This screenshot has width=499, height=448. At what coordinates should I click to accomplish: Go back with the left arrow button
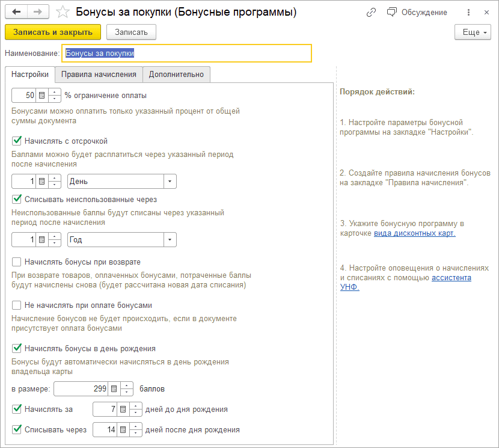(x=16, y=12)
